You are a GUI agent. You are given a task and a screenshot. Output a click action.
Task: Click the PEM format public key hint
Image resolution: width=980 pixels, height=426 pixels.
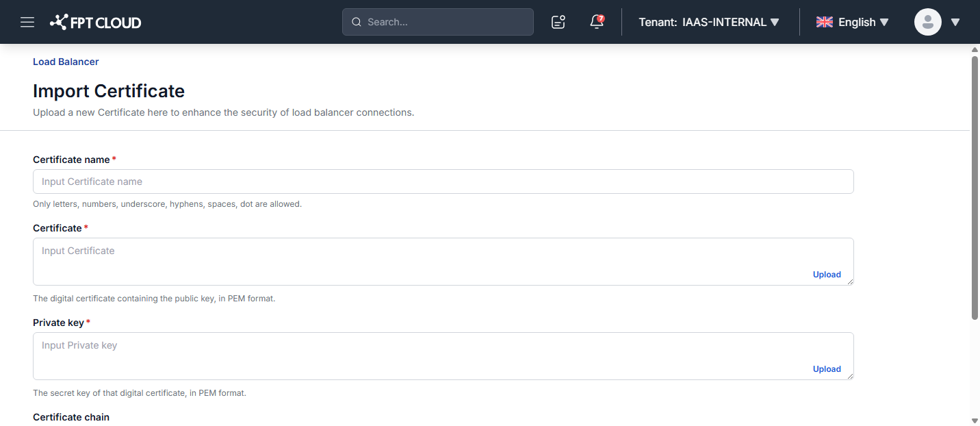point(154,299)
